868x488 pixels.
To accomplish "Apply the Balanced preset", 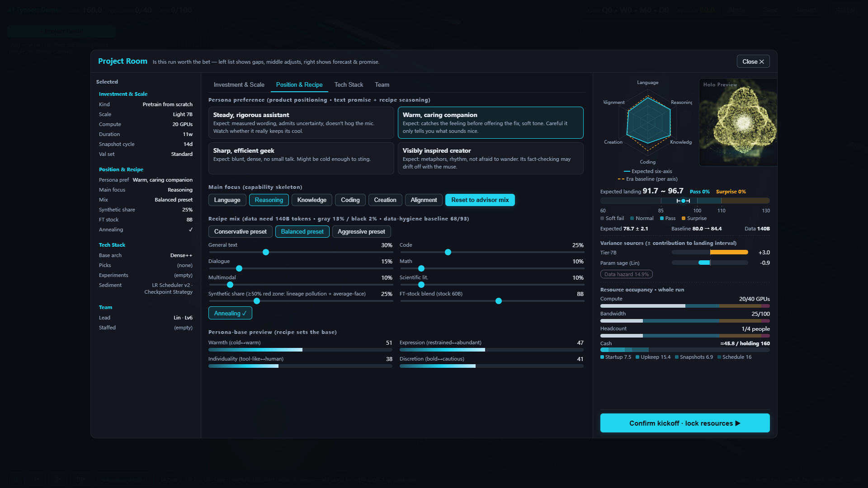I will 302,231.
